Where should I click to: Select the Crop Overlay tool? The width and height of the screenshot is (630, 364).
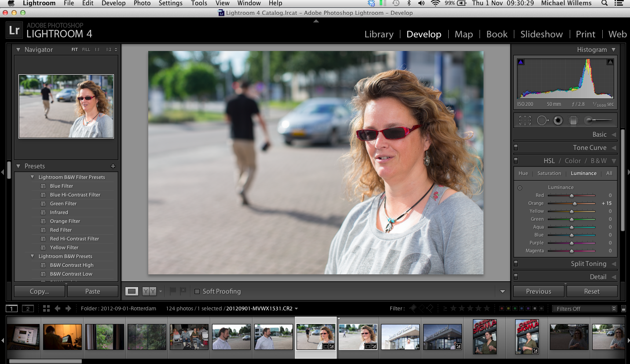pyautogui.click(x=525, y=120)
